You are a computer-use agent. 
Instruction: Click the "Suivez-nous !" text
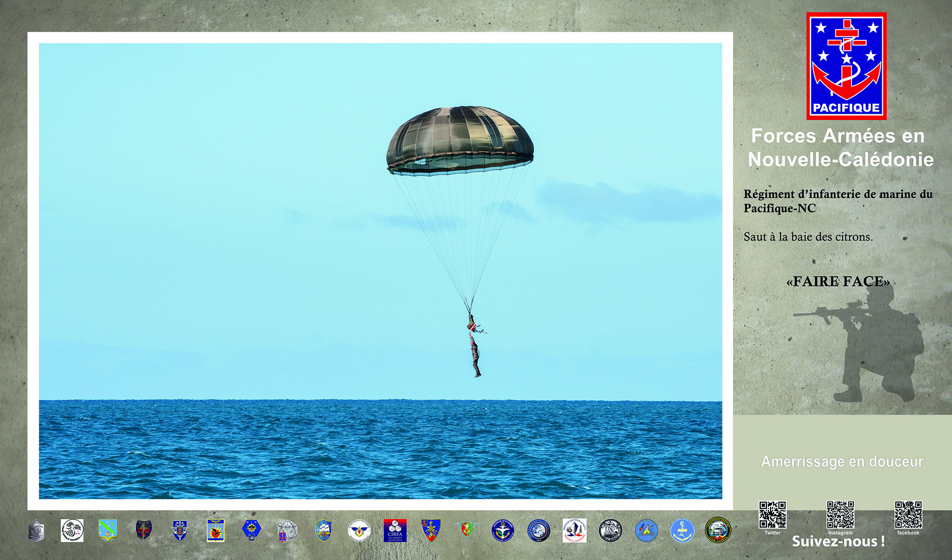[x=838, y=542]
